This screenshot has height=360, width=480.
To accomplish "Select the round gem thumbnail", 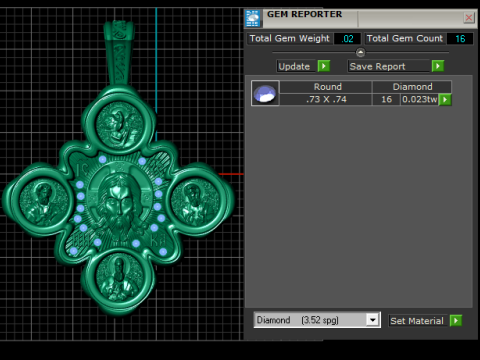I will [265, 93].
